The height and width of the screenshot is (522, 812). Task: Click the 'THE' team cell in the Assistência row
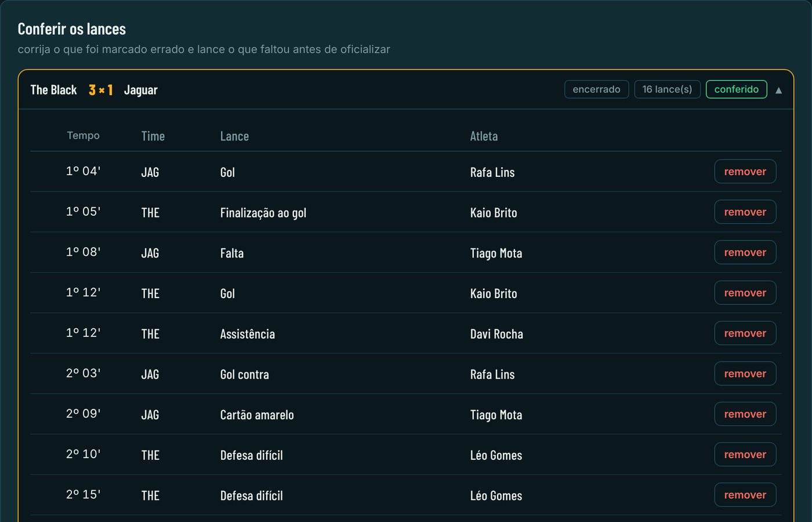[150, 334]
